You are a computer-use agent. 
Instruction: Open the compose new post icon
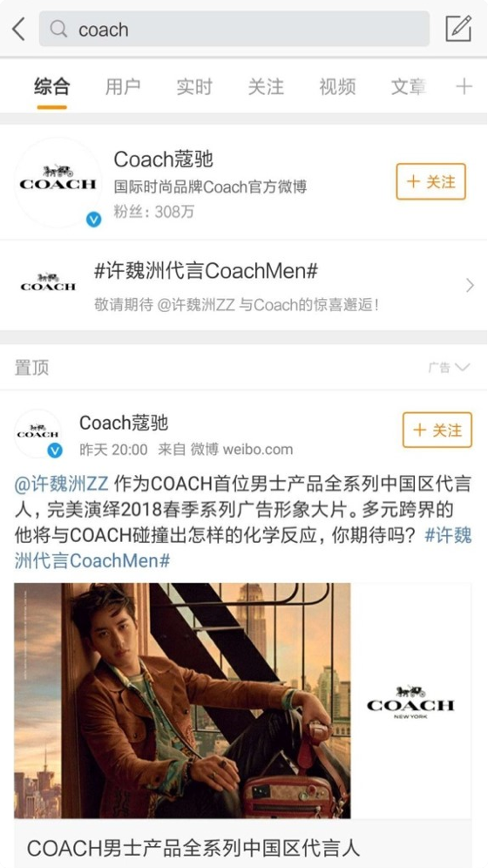click(x=458, y=28)
